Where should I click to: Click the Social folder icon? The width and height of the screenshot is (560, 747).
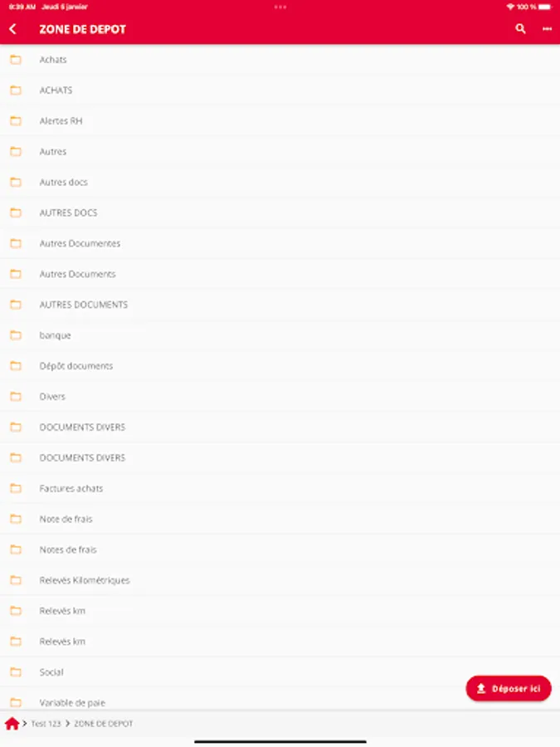pos(16,671)
